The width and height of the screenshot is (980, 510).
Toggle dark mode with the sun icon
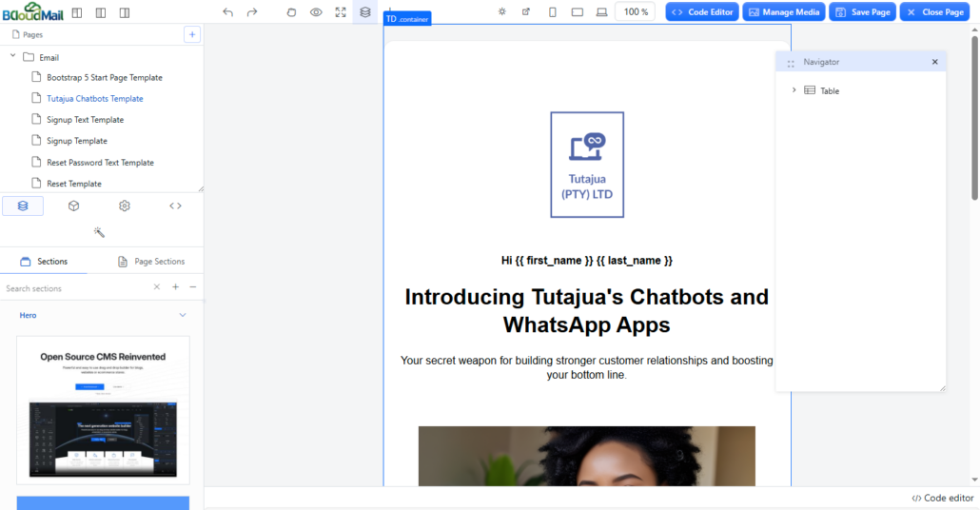(x=501, y=11)
